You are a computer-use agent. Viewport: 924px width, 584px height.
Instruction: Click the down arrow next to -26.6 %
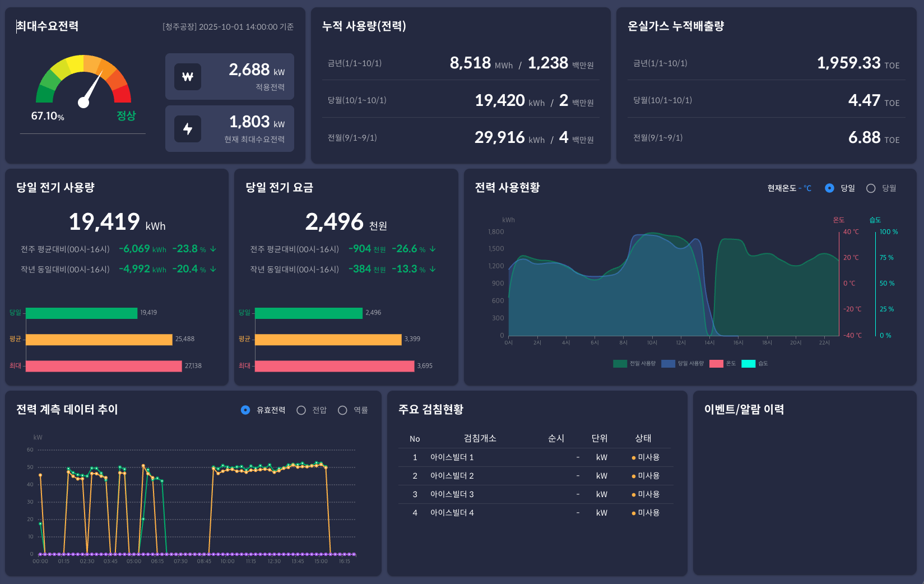[433, 249]
